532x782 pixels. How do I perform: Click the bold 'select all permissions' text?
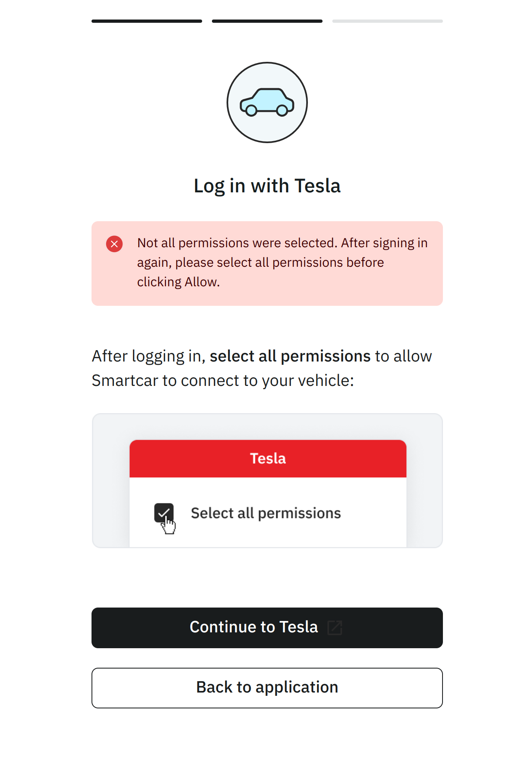(x=290, y=356)
